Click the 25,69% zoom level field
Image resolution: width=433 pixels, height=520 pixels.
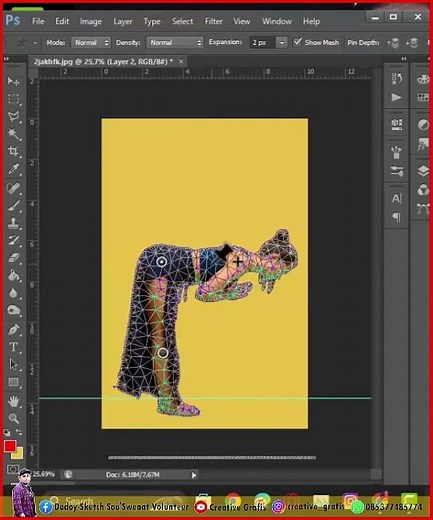[x=43, y=474]
